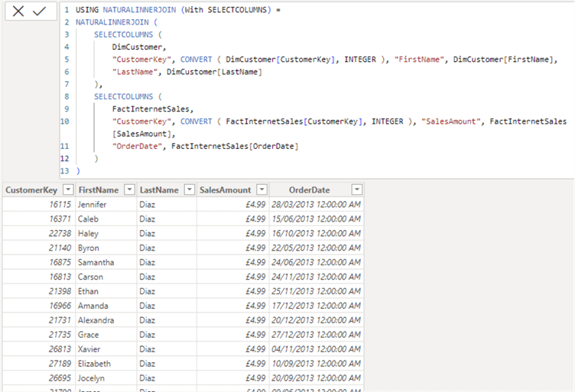Select the cell with CustomerKey 21398
This screenshot has width=575, height=392.
click(x=39, y=291)
